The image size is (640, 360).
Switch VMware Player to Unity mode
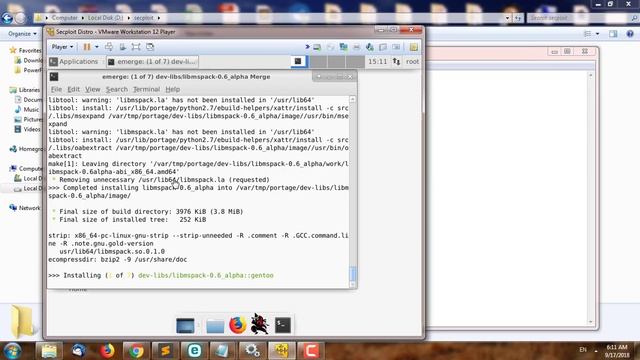150,47
